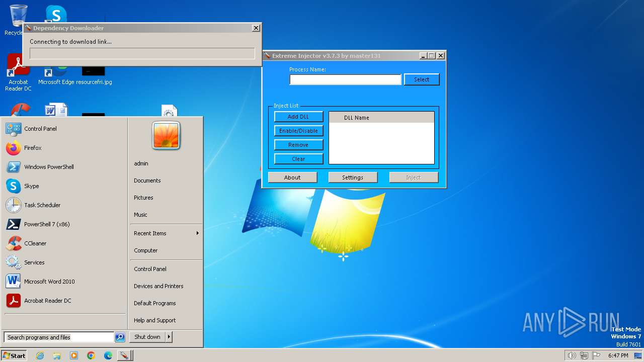The image size is (644, 362).
Task: Open Documents from Start menu
Action: click(x=147, y=180)
